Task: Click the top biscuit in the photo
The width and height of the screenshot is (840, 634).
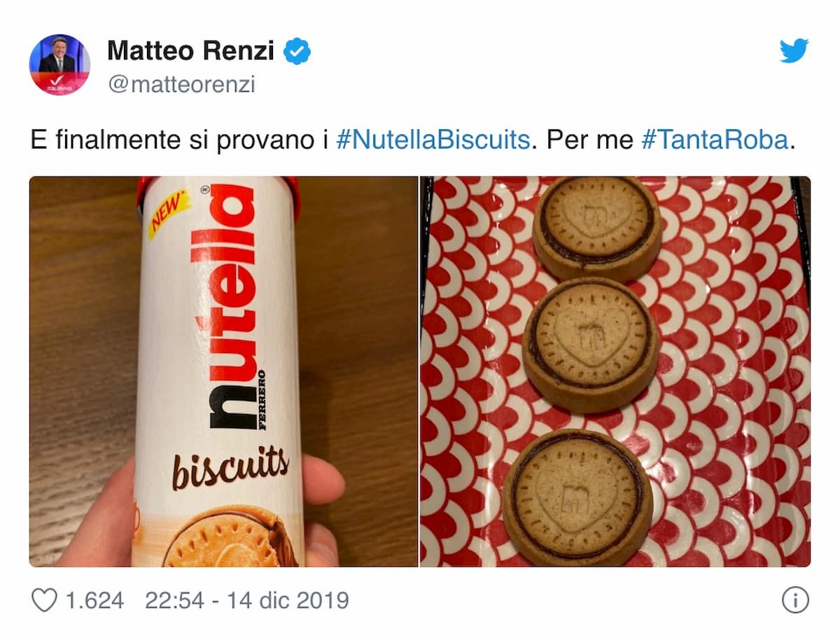Action: point(597,228)
